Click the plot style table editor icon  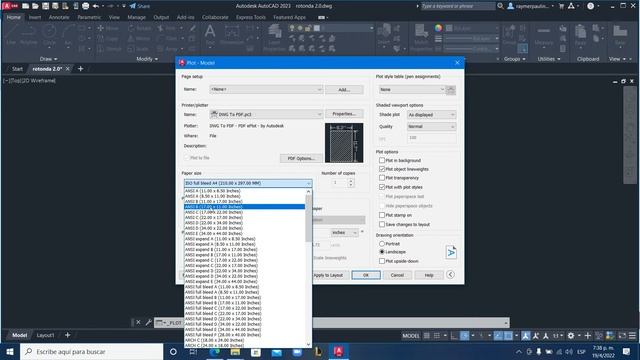(x=451, y=90)
